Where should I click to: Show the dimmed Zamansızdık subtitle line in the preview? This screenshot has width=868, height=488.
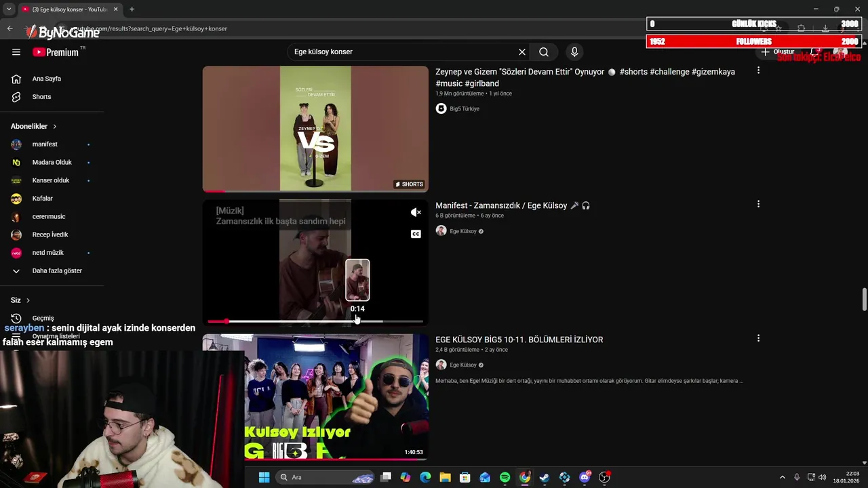point(281,221)
